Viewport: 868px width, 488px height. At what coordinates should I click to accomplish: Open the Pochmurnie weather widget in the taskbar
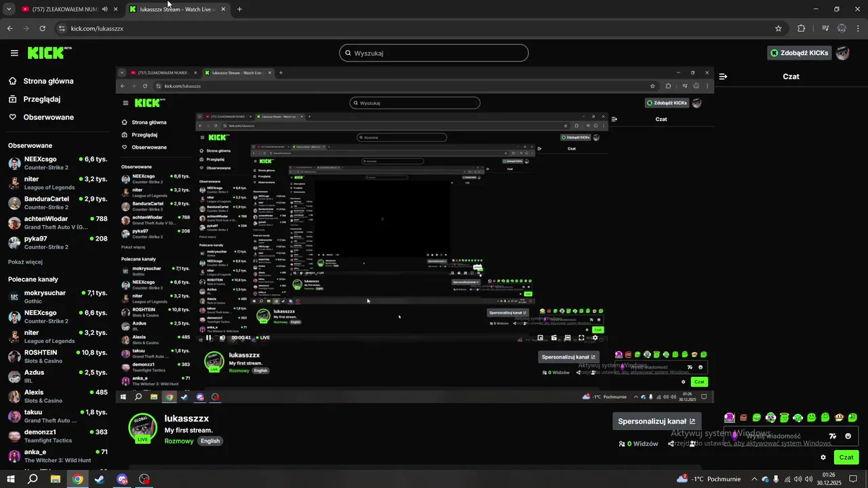pyautogui.click(x=709, y=479)
